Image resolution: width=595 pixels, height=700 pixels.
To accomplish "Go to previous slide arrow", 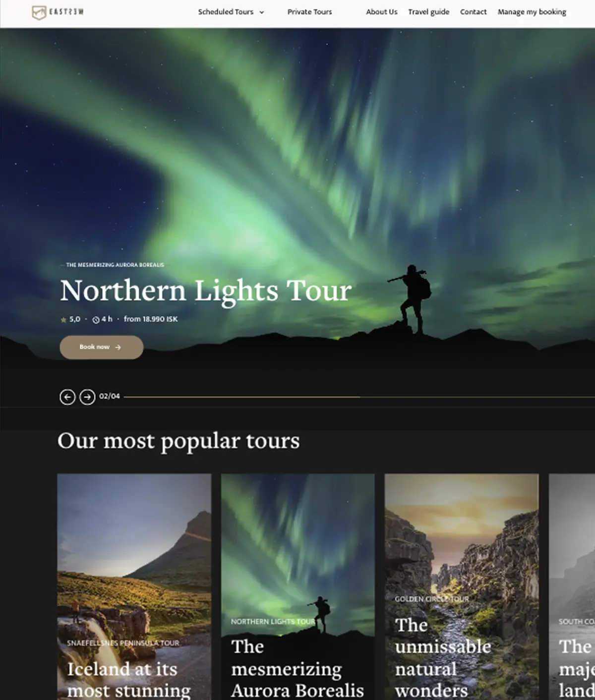I will tap(67, 397).
